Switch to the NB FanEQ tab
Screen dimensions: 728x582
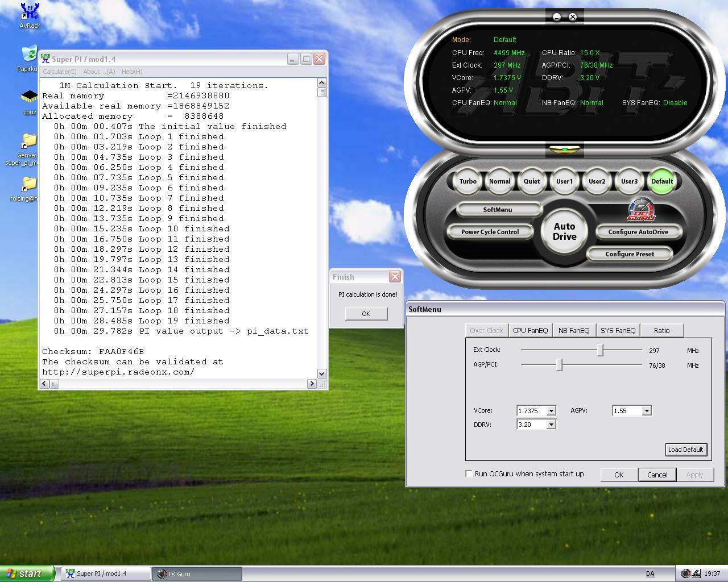pos(574,330)
